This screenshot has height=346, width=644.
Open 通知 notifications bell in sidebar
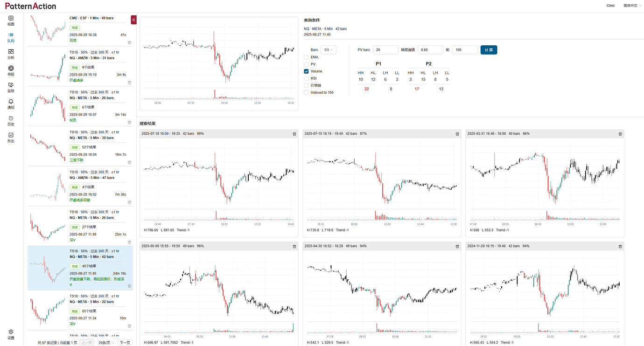coord(11,104)
